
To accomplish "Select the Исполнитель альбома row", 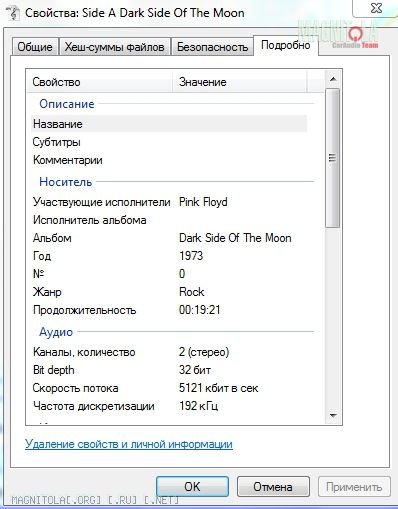I will (169, 220).
